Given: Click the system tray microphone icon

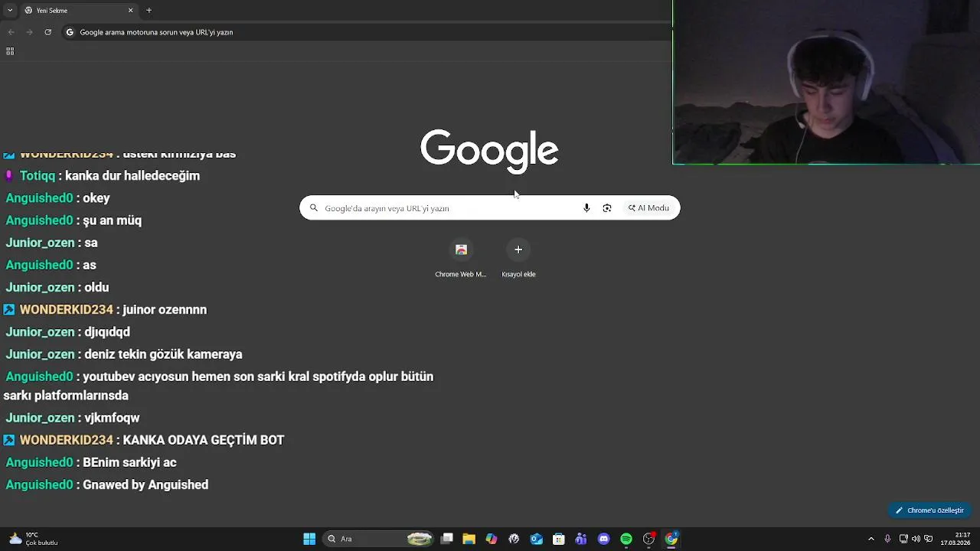Looking at the screenshot, I should click(887, 539).
